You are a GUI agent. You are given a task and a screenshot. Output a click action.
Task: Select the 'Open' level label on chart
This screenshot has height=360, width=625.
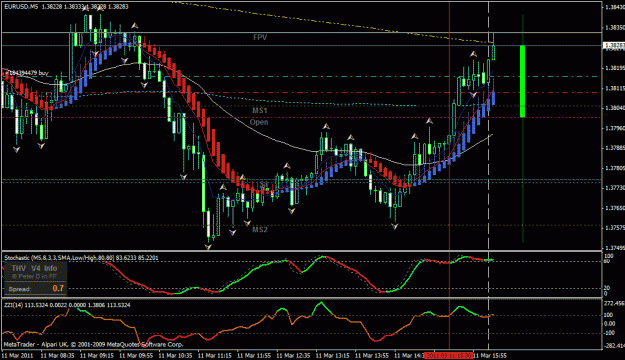tap(259, 122)
